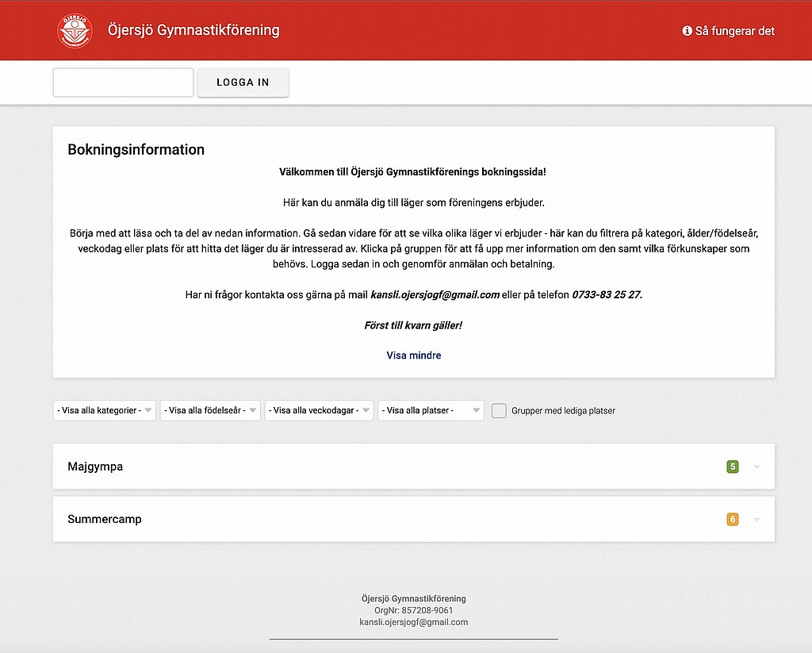
Task: Expand the Majgympa section
Action: pyautogui.click(x=414, y=467)
